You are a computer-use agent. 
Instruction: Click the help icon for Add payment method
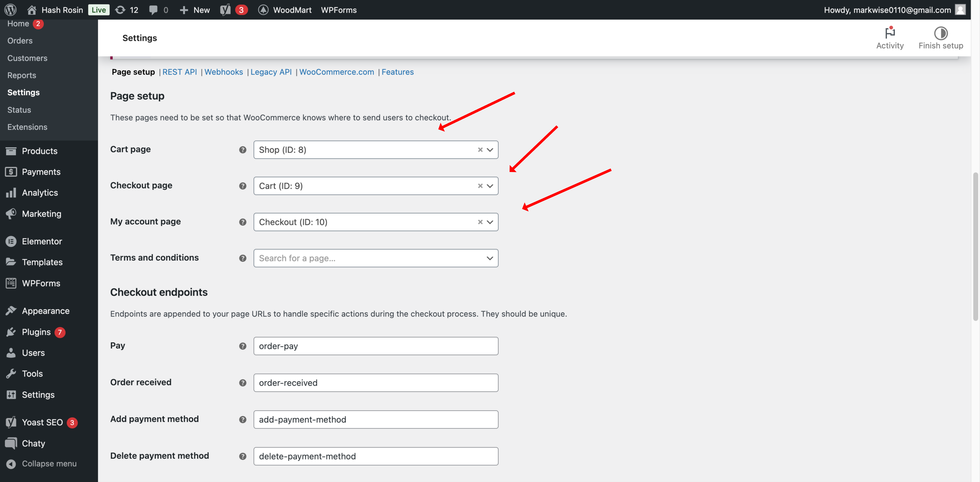pyautogui.click(x=243, y=420)
